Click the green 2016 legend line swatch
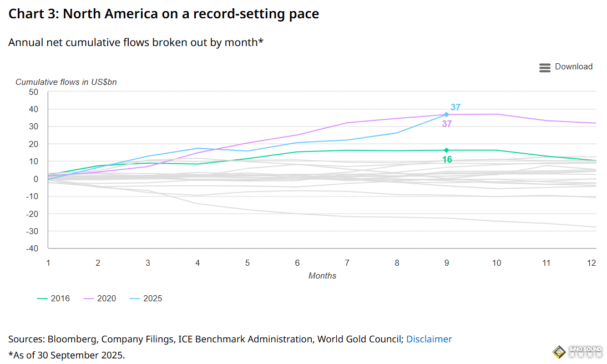The height and width of the screenshot is (364, 607). [x=42, y=299]
